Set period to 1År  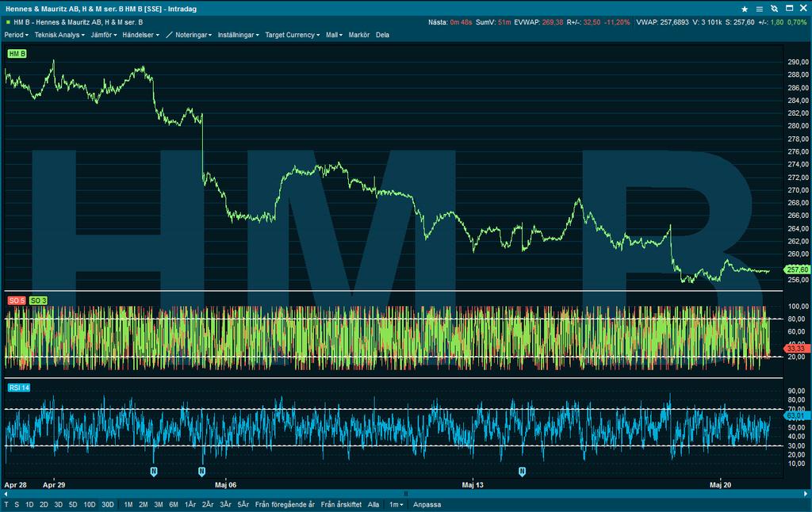coord(190,504)
